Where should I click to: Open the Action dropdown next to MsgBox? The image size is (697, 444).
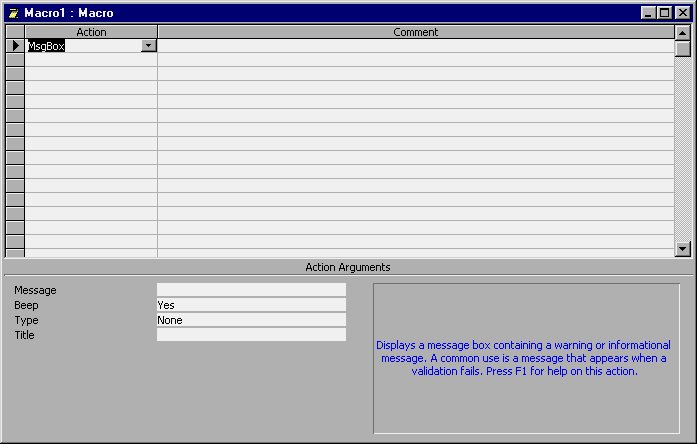coord(149,46)
